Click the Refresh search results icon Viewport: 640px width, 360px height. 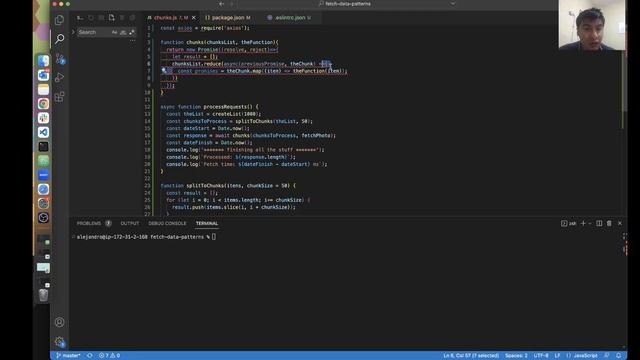point(91,18)
